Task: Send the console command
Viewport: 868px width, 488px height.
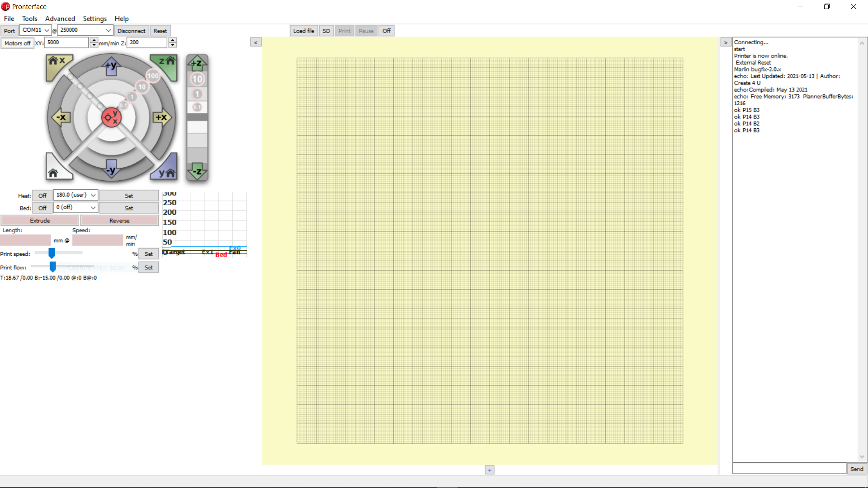Action: coord(857,469)
